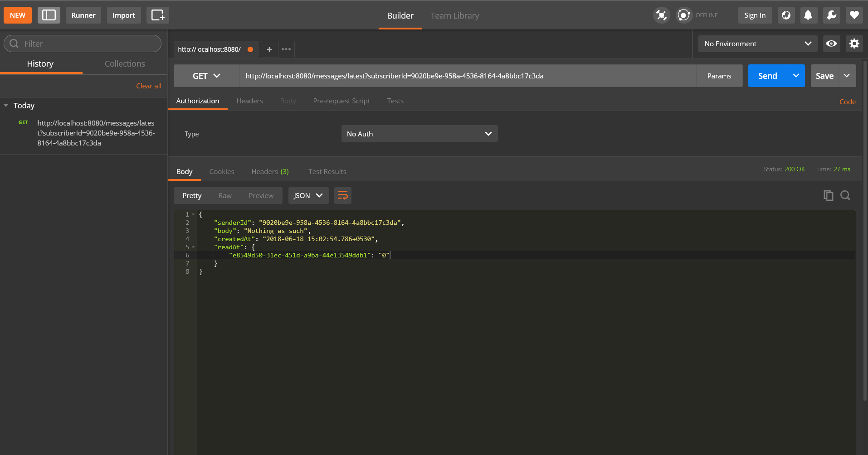Click the 200 OK status text
The width and height of the screenshot is (868, 455).
coord(795,169)
